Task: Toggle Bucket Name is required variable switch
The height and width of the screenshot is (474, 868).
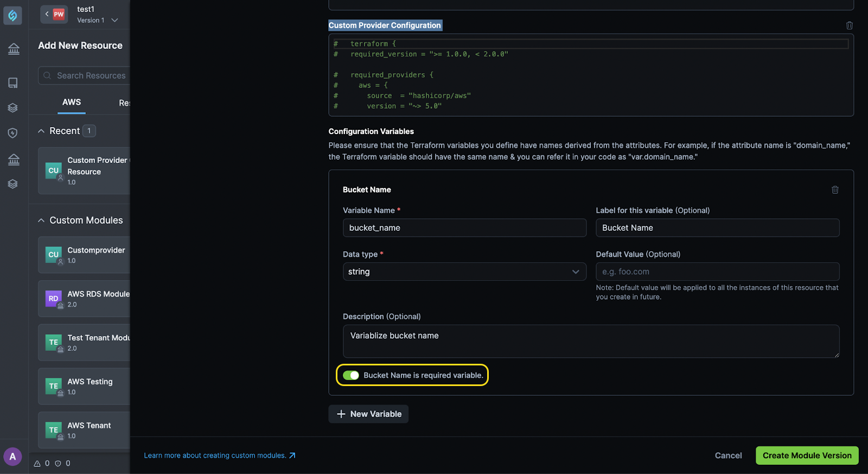Action: [351, 375]
